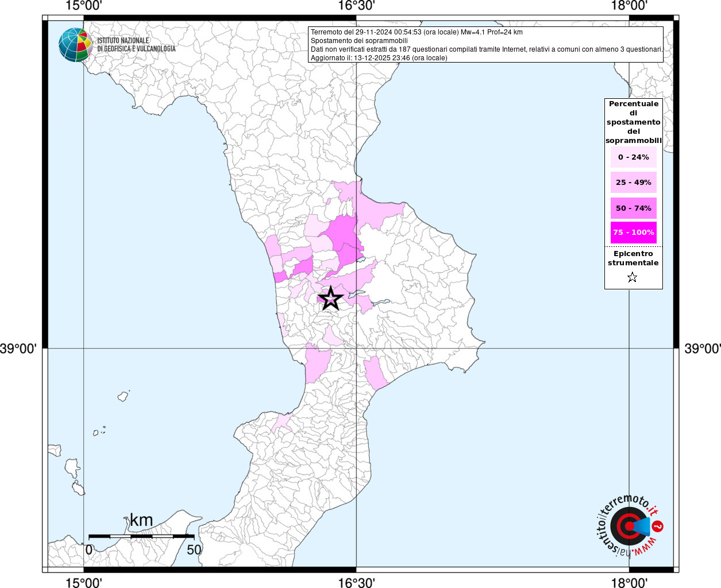Click the 'Percentuale di spostamento dei soprammobili' legend title
The height and width of the screenshot is (588, 721).
(634, 122)
